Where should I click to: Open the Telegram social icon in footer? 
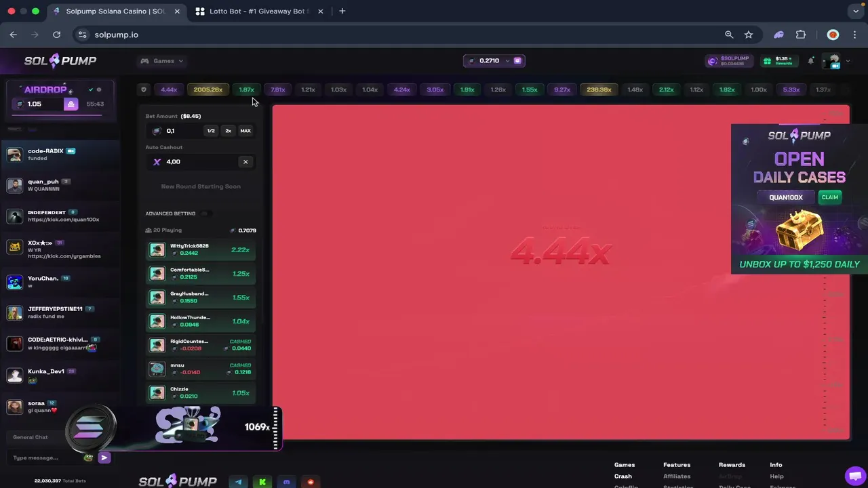pos(238,482)
